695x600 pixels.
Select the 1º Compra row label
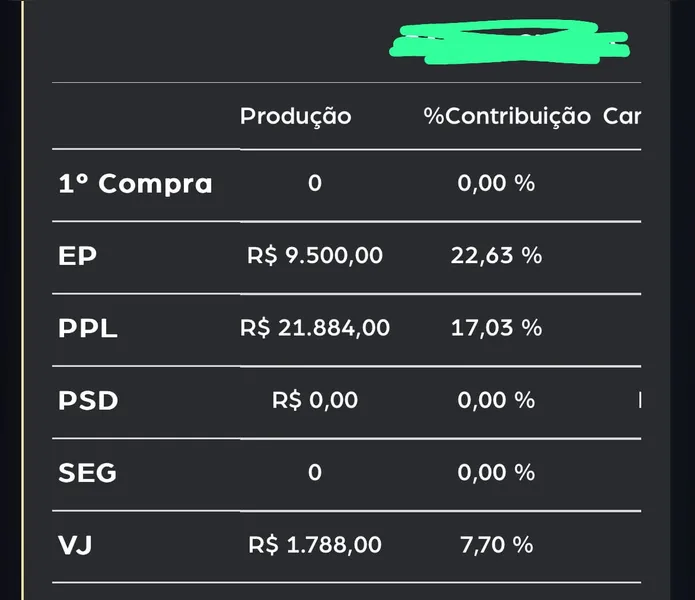point(135,184)
